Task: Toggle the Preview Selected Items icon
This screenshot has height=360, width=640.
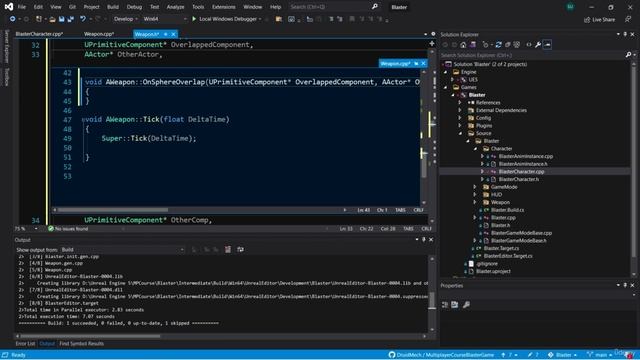Action: click(x=547, y=44)
